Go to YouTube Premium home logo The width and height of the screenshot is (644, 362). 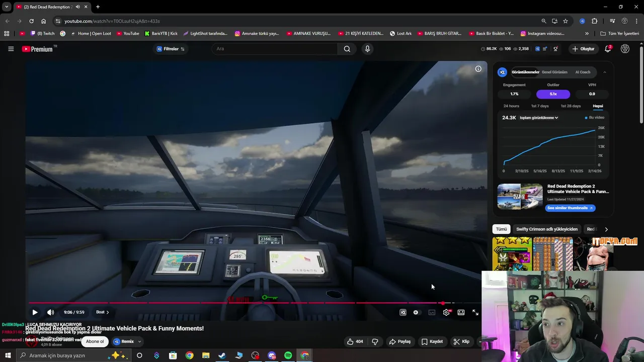coord(38,49)
